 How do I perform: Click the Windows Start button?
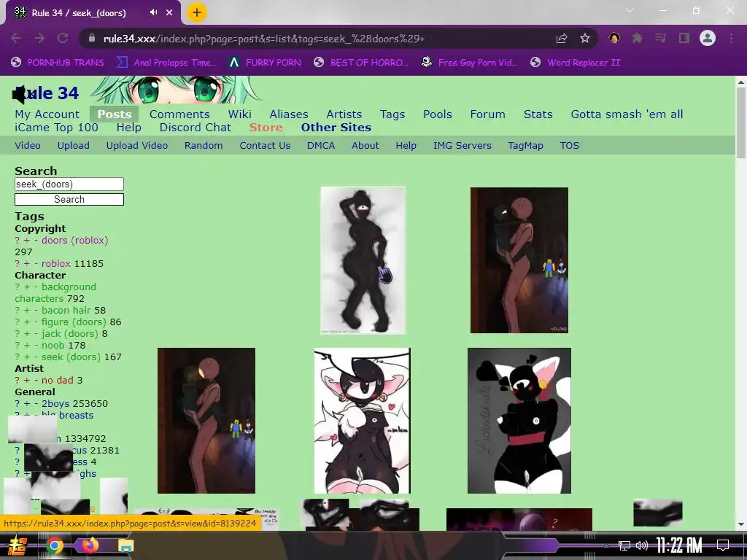(17, 545)
